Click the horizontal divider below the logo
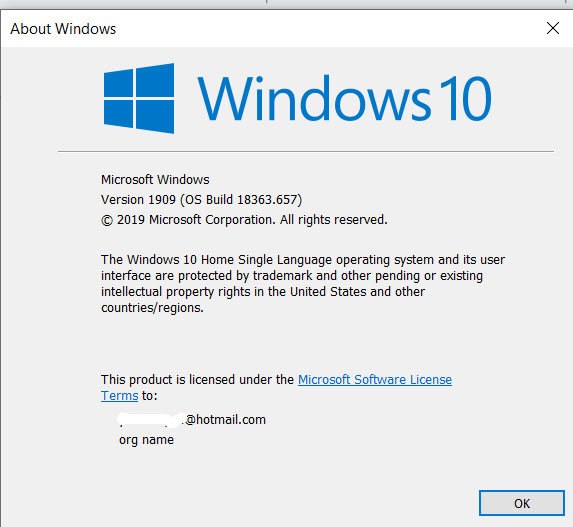 click(306, 151)
